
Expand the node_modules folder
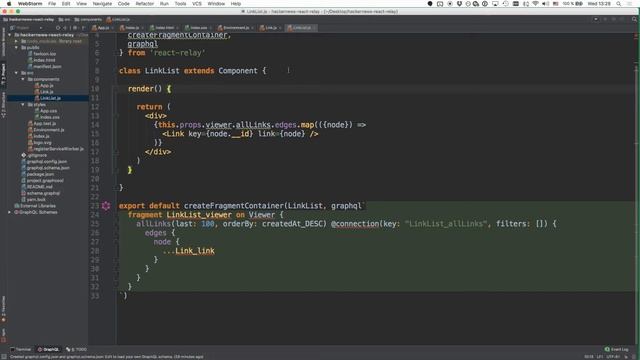[16, 41]
